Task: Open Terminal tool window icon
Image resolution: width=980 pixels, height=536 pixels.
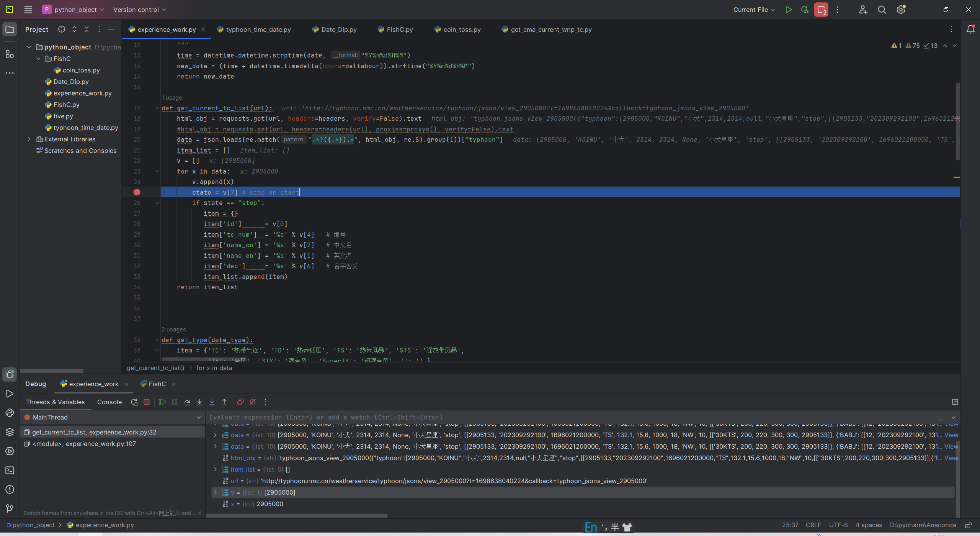Action: pyautogui.click(x=10, y=470)
